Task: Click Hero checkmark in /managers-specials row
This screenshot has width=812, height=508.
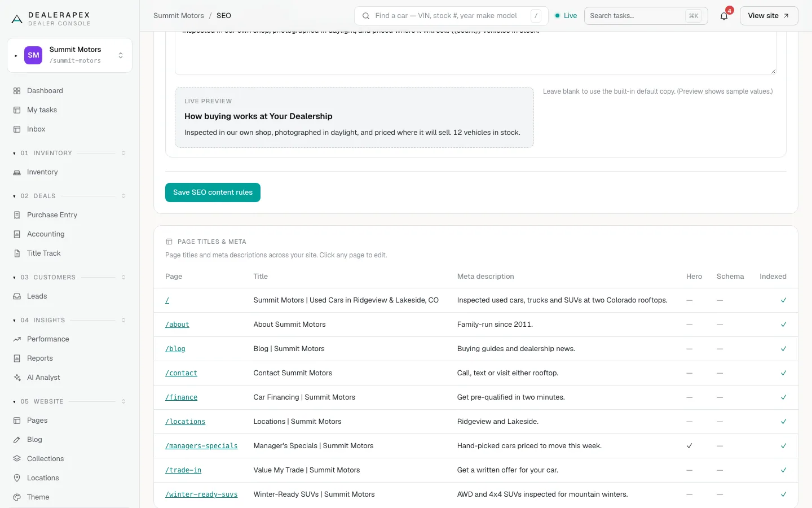Action: pos(689,446)
